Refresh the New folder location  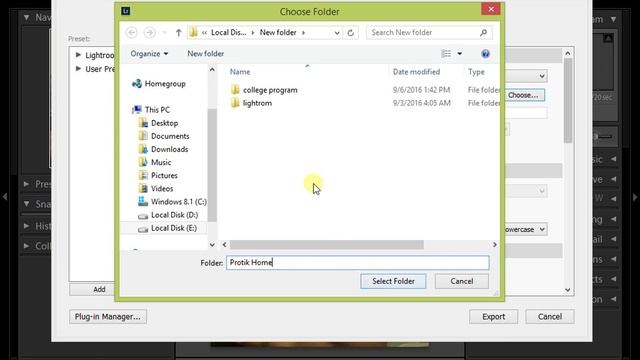pos(351,33)
